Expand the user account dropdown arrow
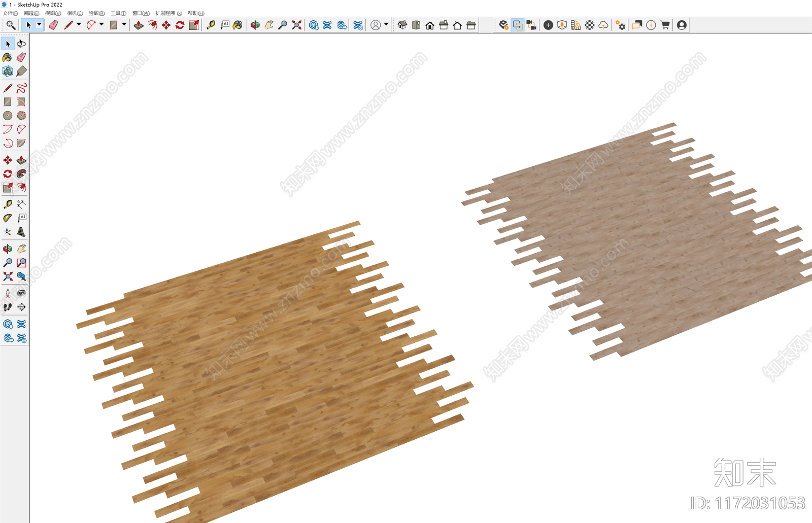812x523 pixels. pos(386,24)
